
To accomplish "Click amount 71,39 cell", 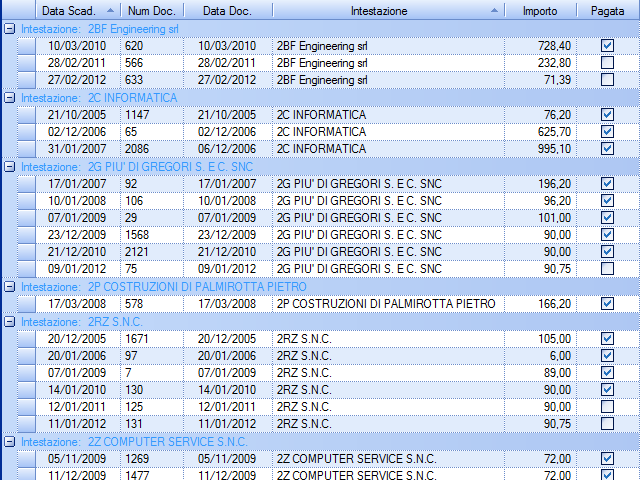I will tap(540, 80).
